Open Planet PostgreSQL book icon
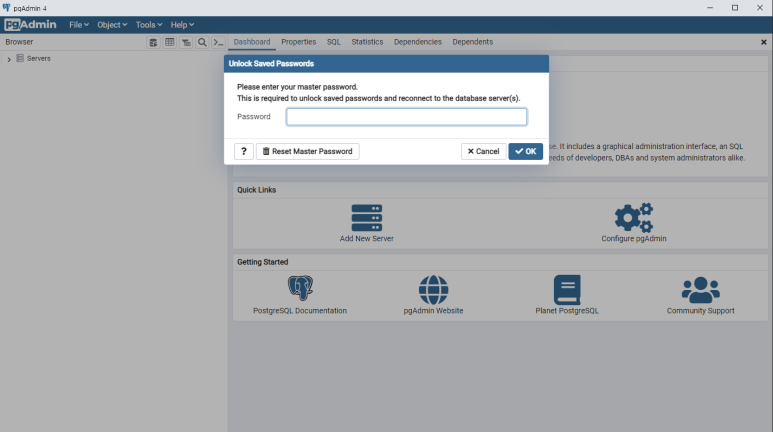 point(567,290)
